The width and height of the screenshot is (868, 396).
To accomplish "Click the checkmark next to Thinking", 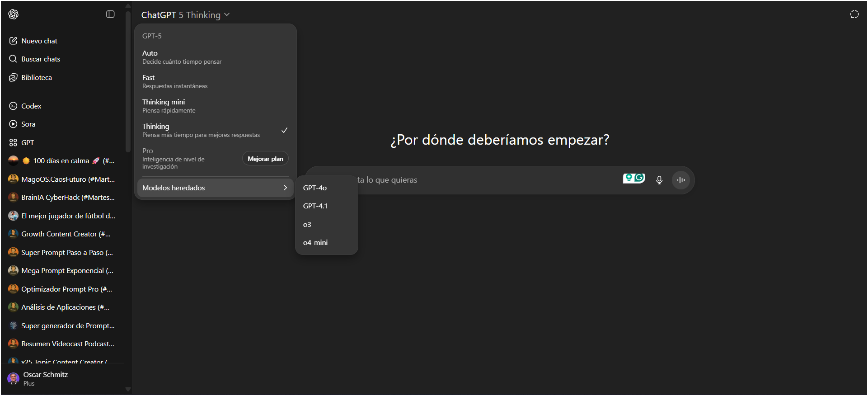I will point(284,130).
